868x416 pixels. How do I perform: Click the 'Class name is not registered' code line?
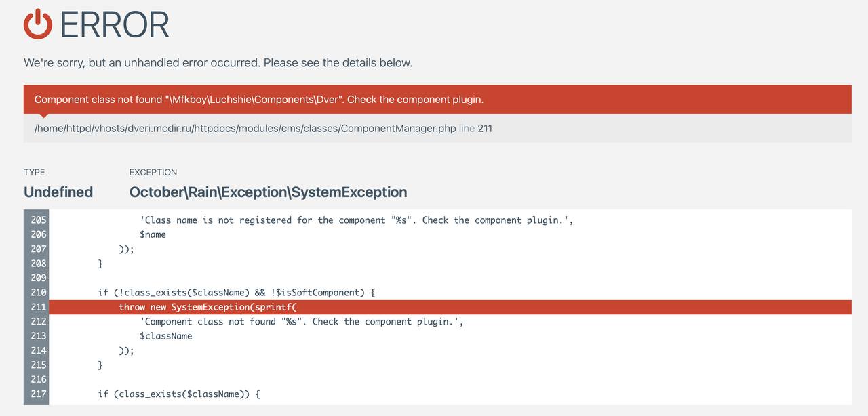[357, 220]
